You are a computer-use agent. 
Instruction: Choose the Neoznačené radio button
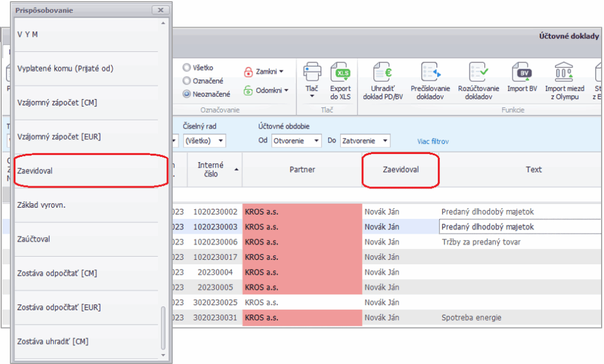pos(187,93)
